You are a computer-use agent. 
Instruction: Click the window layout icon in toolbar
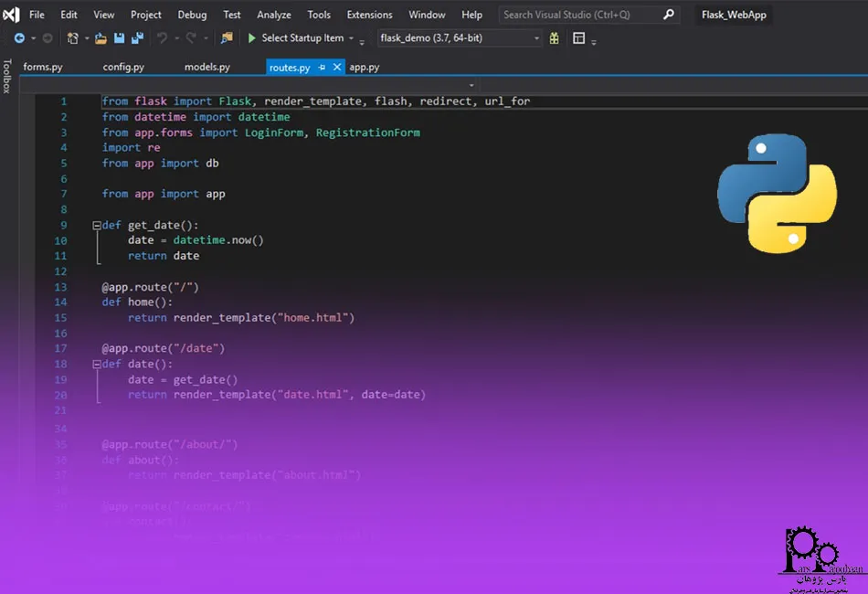click(578, 38)
